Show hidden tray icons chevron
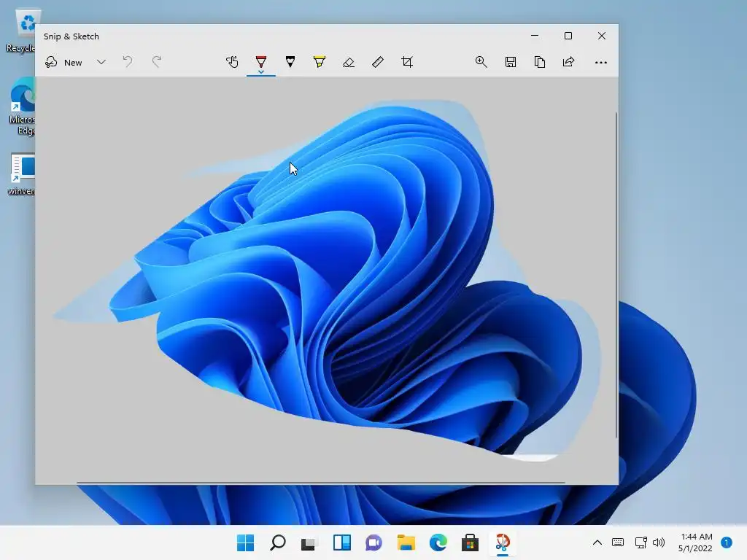Viewport: 747px width, 560px height. 597,542
